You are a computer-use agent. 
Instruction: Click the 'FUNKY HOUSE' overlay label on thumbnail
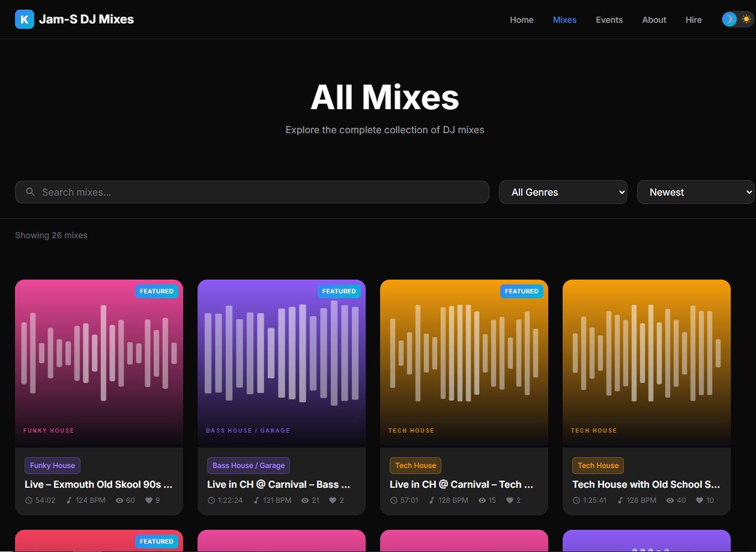(49, 431)
